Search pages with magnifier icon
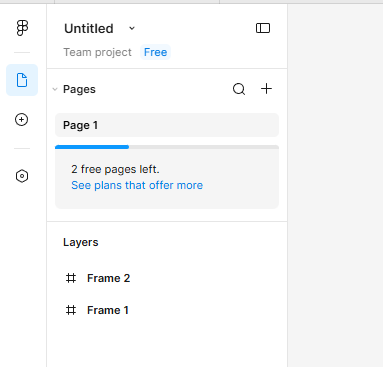This screenshot has width=383, height=367. [x=239, y=89]
